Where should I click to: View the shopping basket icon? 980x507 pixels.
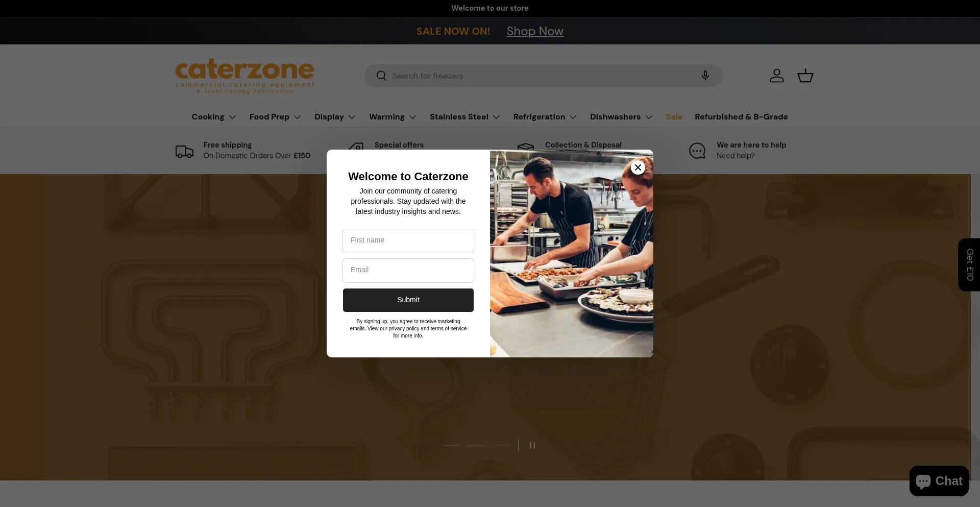pos(805,76)
